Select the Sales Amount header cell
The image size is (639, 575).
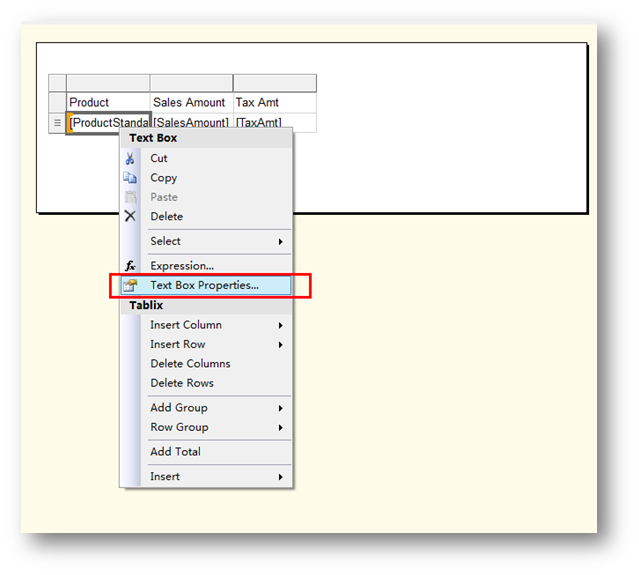[192, 102]
